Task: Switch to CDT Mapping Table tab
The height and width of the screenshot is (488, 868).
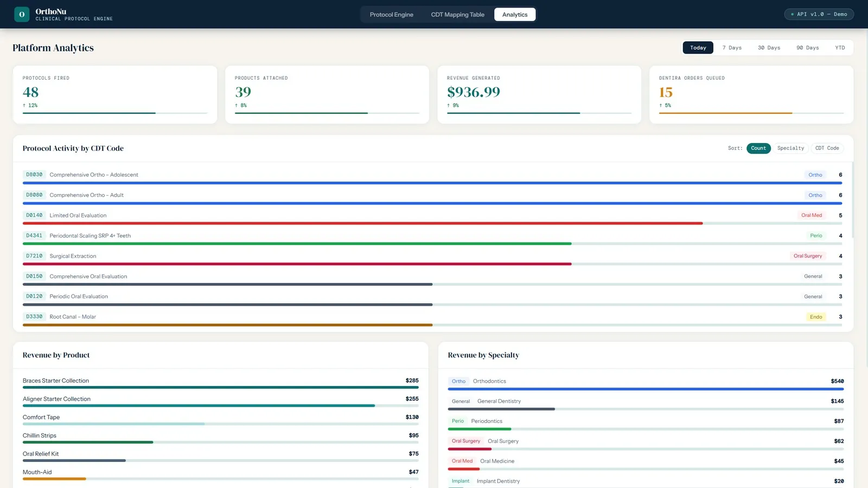Action: point(457,15)
